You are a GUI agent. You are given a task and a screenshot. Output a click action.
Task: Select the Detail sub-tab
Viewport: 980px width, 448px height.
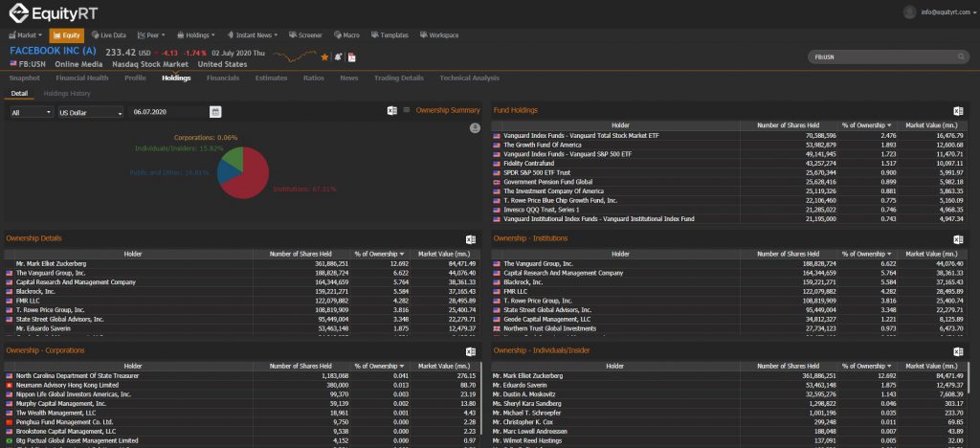click(x=19, y=94)
